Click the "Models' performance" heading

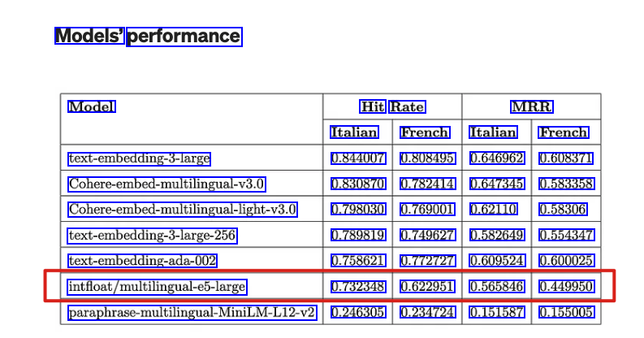[148, 37]
